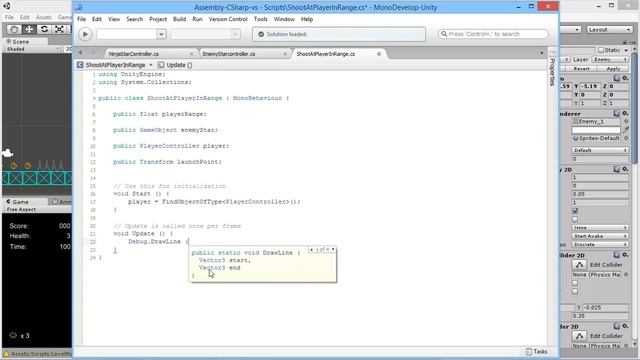Image resolution: width=640 pixels, height=360 pixels.
Task: Open Transform component gear menu
Action: pyautogui.click(x=625, y=78)
